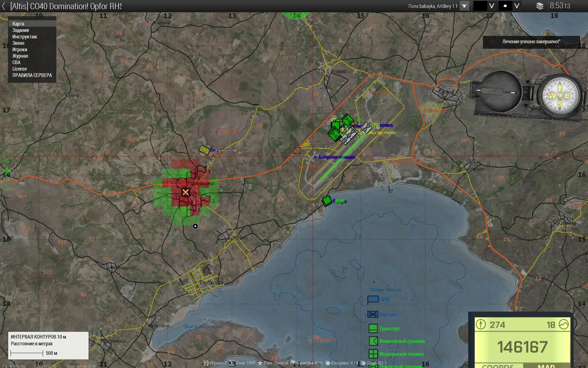
Task: Click the Ранг: General star icon
Action: (x=260, y=363)
